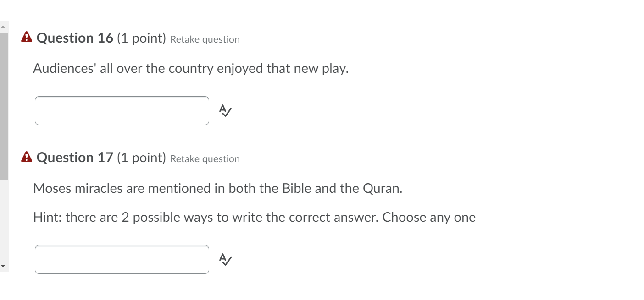The width and height of the screenshot is (644, 300).
Task: Click the word "Audiences'" in the Question 16 sentence
Action: (58, 69)
